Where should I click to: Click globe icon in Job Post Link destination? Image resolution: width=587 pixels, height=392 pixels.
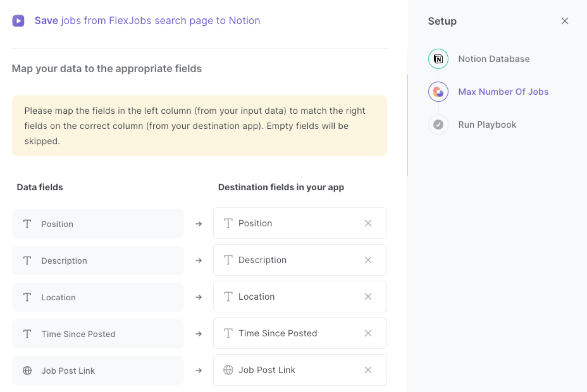tap(228, 370)
